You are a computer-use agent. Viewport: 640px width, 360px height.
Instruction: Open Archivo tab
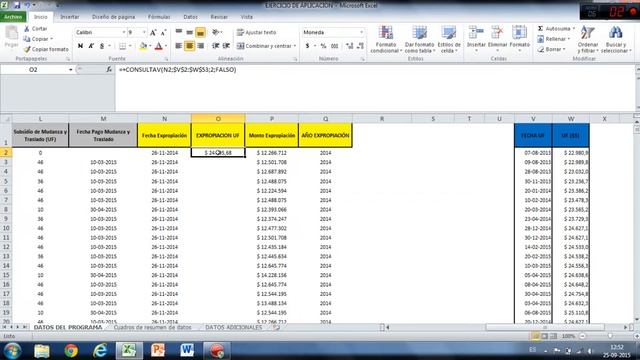tap(13, 17)
